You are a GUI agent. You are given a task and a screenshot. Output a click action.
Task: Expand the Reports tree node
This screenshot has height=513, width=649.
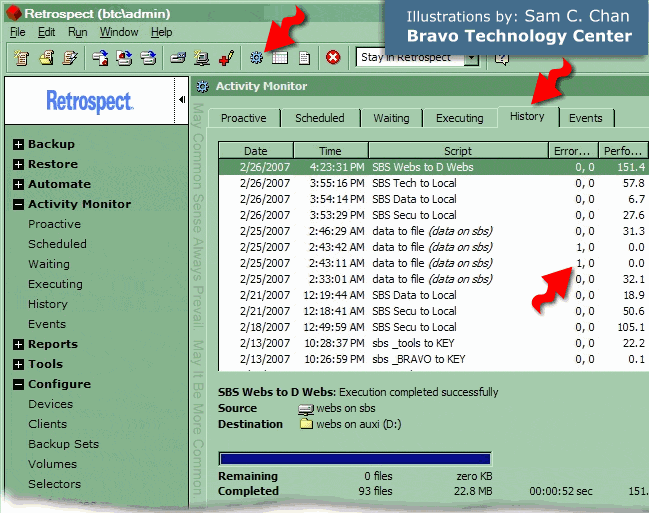18,344
